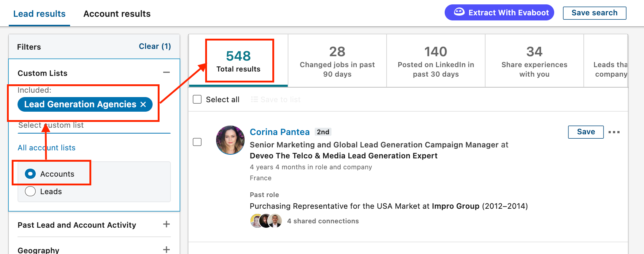Switch to Account results tab
This screenshot has height=254, width=644.
click(117, 14)
